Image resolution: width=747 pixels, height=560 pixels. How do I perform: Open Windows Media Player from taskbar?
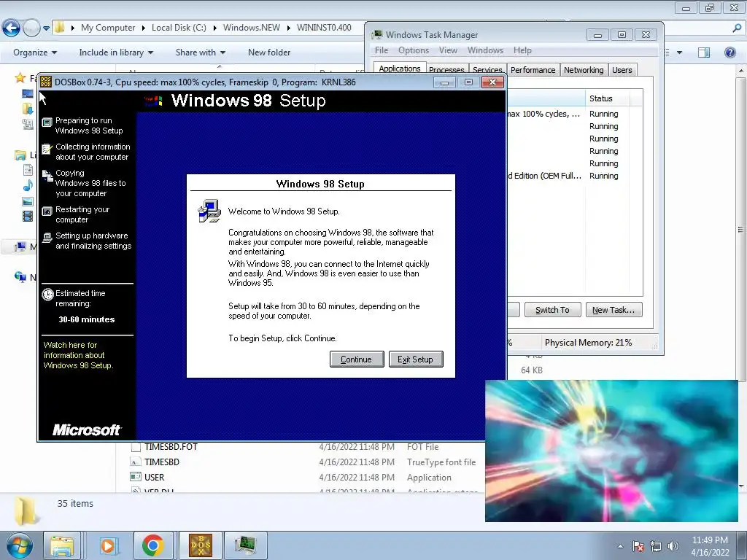108,545
